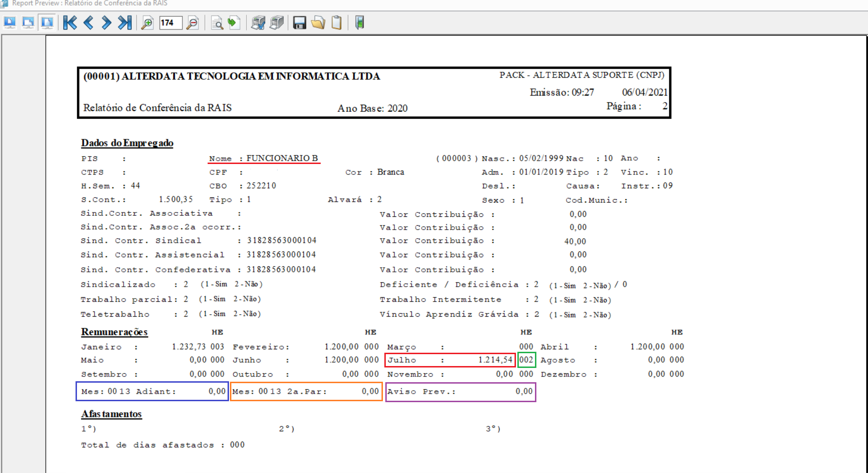This screenshot has width=868, height=473.
Task: Jump to the last page
Action: point(124,22)
